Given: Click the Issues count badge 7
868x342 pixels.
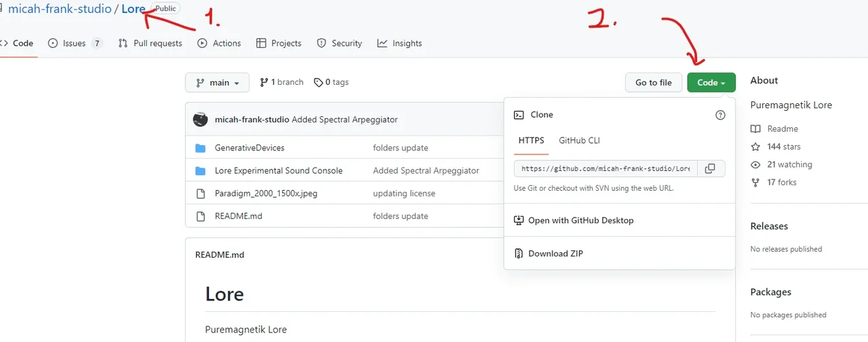Looking at the screenshot, I should click(x=96, y=43).
